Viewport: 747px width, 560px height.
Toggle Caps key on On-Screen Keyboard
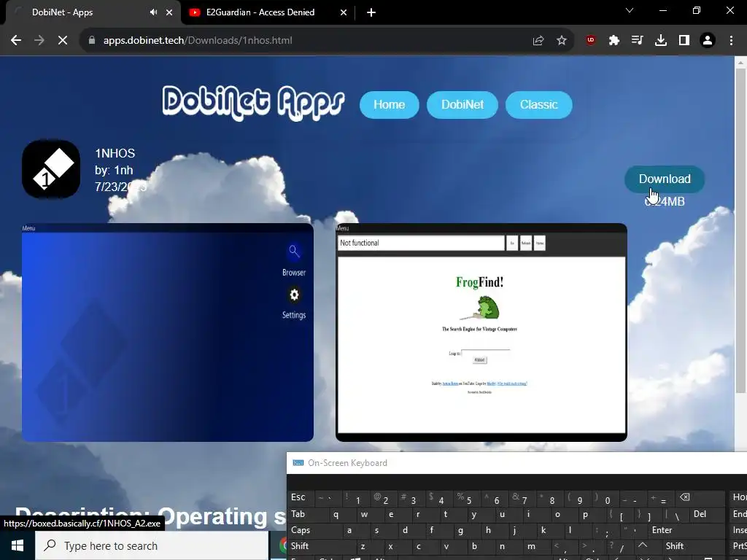point(314,530)
